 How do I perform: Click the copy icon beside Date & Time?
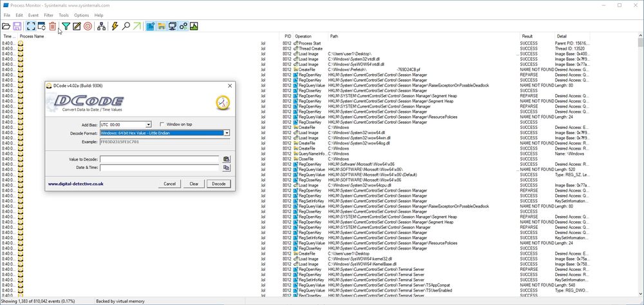pos(226,168)
